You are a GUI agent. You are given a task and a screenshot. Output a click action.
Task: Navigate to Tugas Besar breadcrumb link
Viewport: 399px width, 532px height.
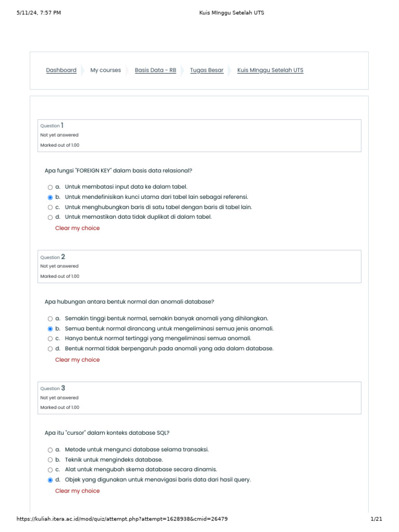coord(207,70)
